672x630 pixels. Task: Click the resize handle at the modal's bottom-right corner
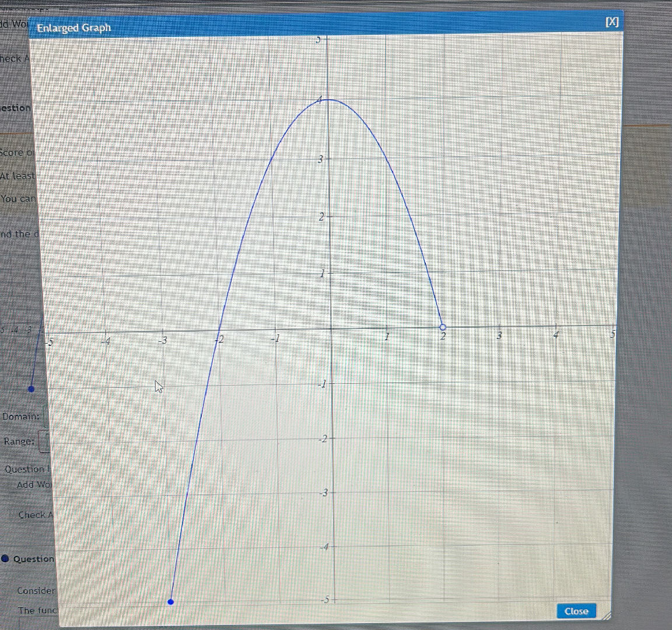[607, 617]
